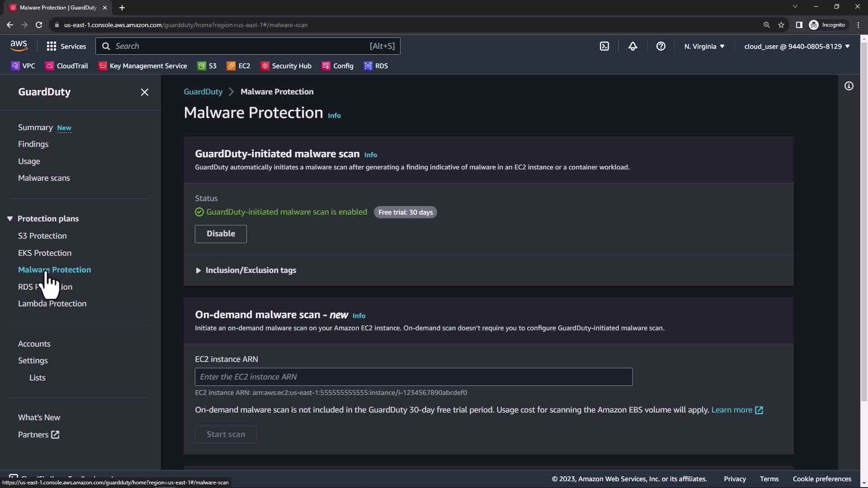The image size is (868, 488).
Task: Go to Findings in sidebar
Action: (x=33, y=144)
